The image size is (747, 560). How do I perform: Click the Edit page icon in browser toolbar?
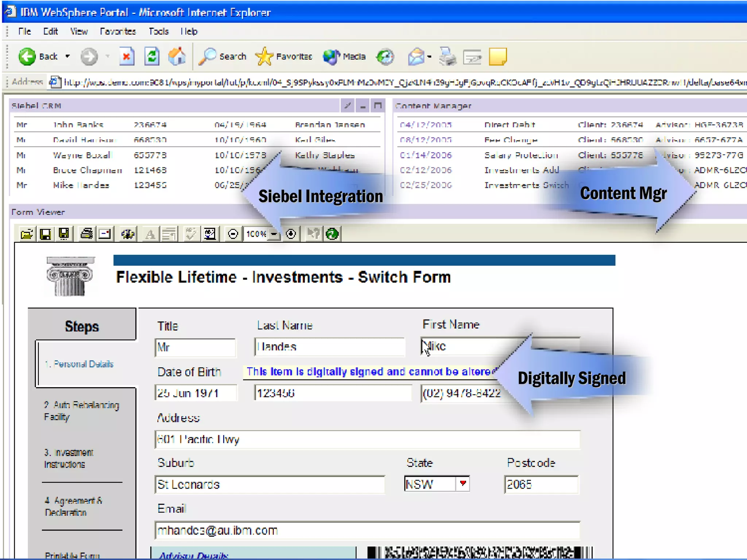coord(473,57)
